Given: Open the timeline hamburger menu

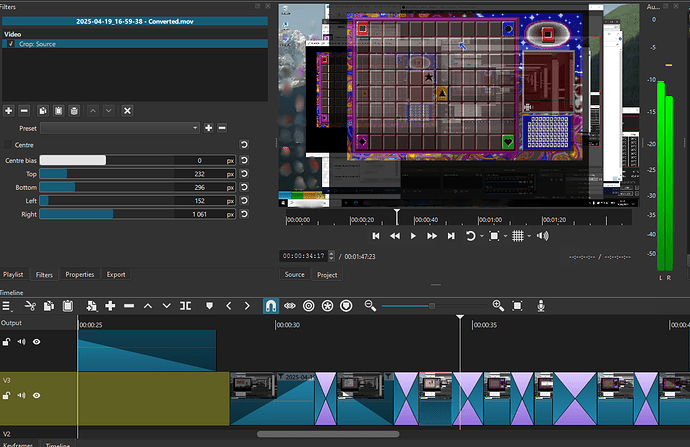Looking at the screenshot, I should click(x=7, y=306).
